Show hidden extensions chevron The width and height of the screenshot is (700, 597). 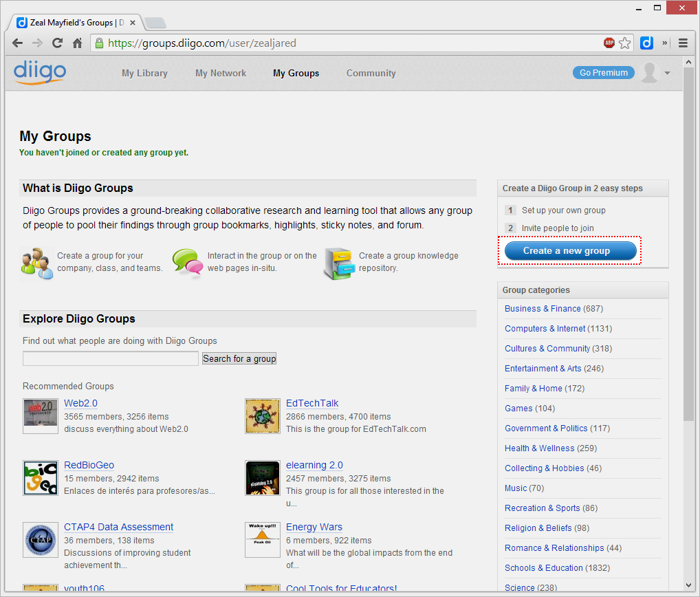point(665,43)
